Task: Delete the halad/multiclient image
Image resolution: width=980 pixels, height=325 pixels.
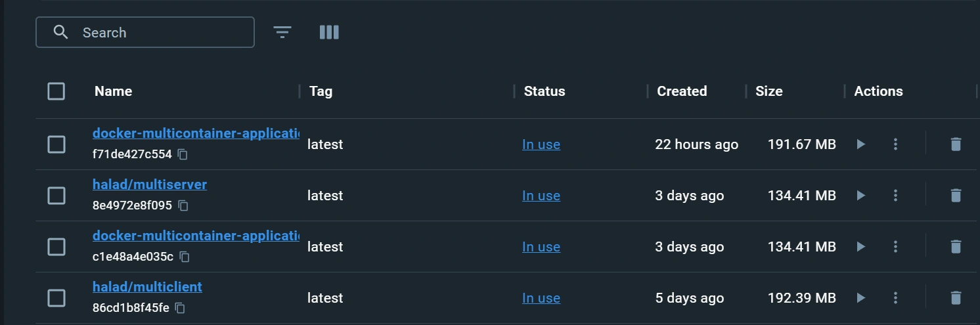Action: point(956,298)
